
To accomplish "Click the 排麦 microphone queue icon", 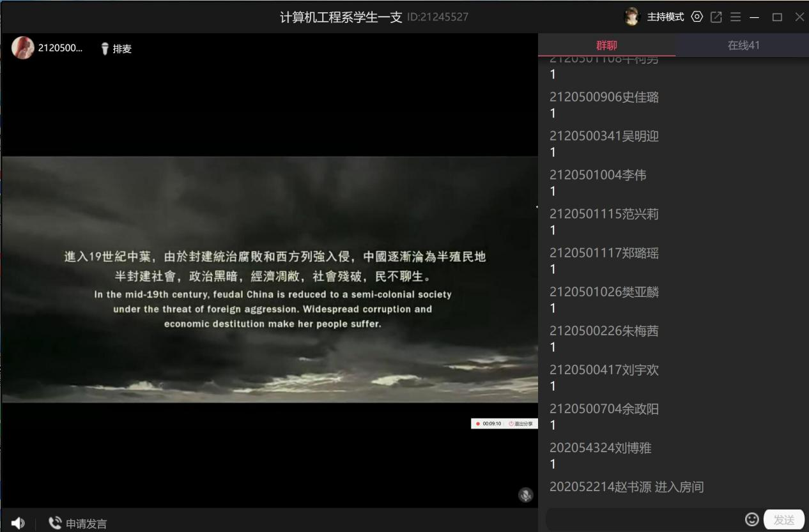I will point(105,49).
